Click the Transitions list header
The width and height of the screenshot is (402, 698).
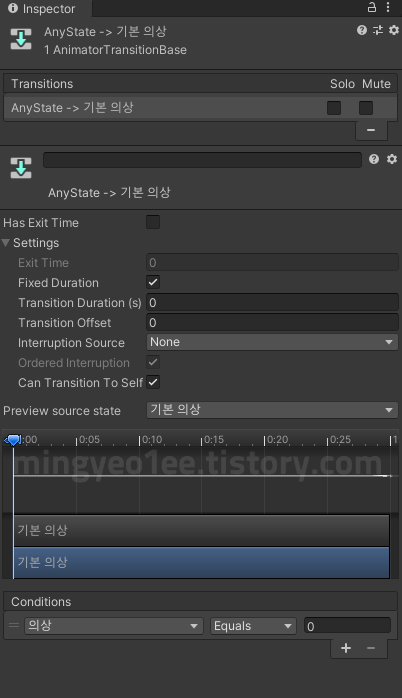coord(200,84)
